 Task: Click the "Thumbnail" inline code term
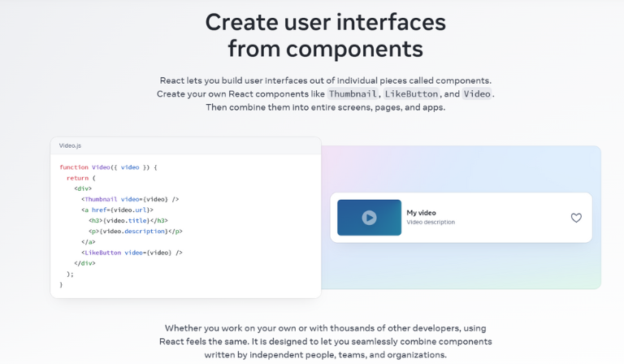pos(353,94)
